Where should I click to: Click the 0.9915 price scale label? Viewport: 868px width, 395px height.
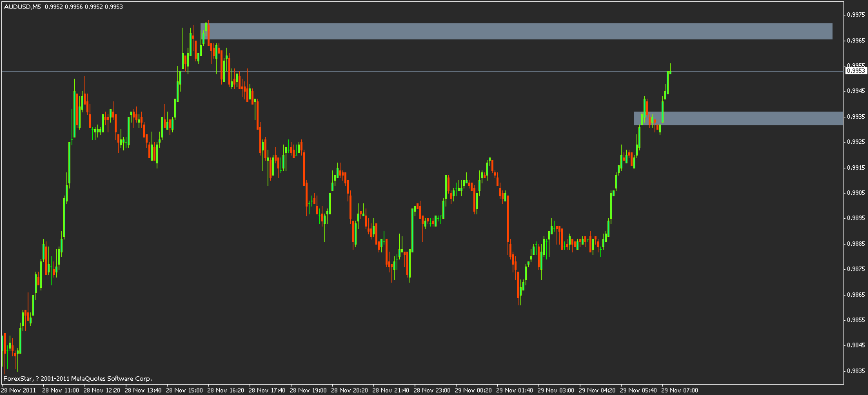pyautogui.click(x=855, y=168)
